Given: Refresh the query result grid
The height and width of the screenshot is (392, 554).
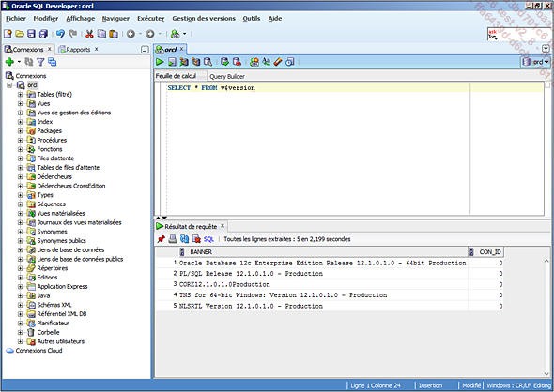Looking at the screenshot, I should click(x=184, y=239).
